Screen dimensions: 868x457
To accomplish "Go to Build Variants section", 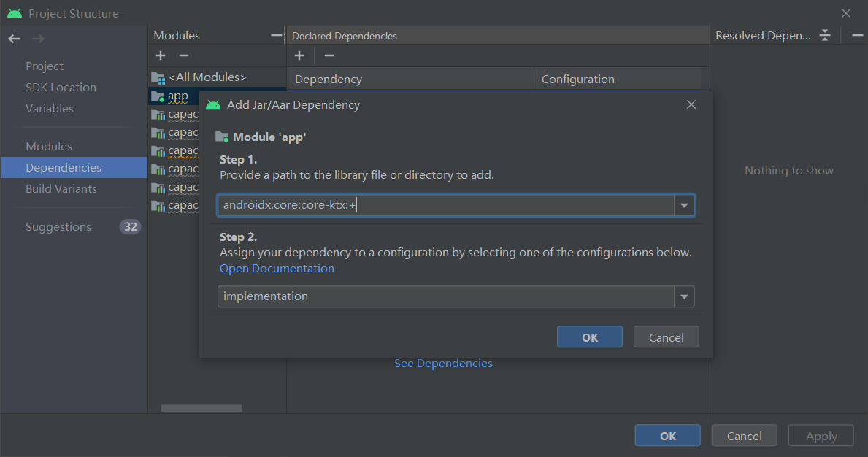I will pos(61,189).
